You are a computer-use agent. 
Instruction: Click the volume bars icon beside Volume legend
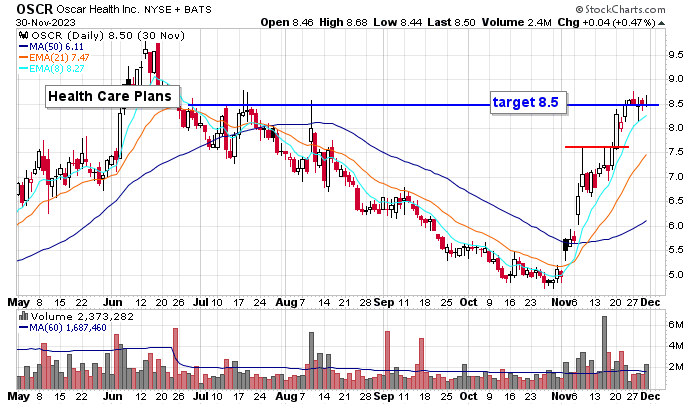click(x=23, y=317)
